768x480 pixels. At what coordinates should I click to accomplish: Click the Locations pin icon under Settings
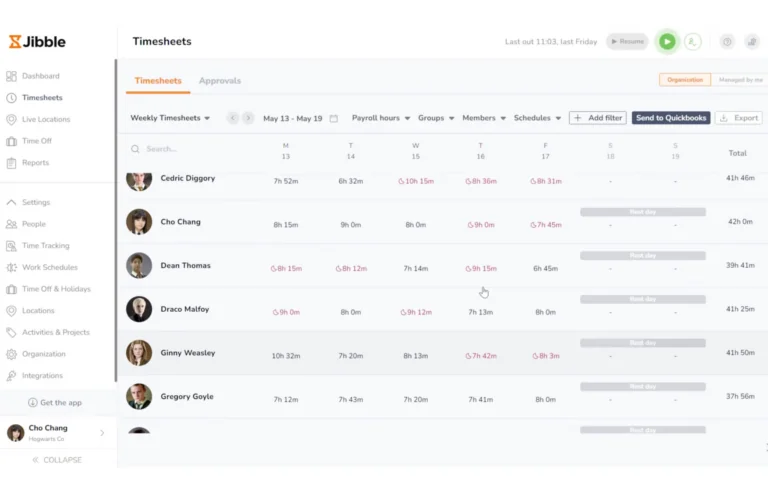coord(11,311)
